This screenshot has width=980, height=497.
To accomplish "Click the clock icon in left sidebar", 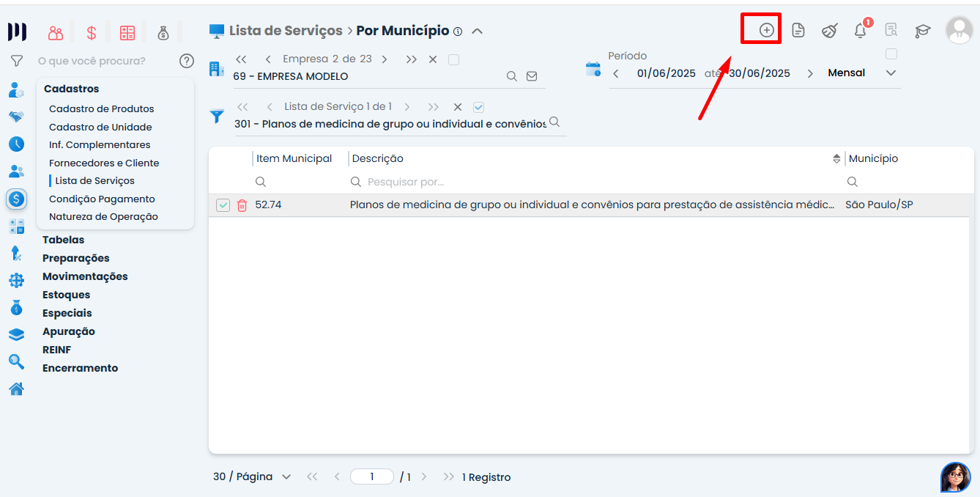I will tap(16, 144).
